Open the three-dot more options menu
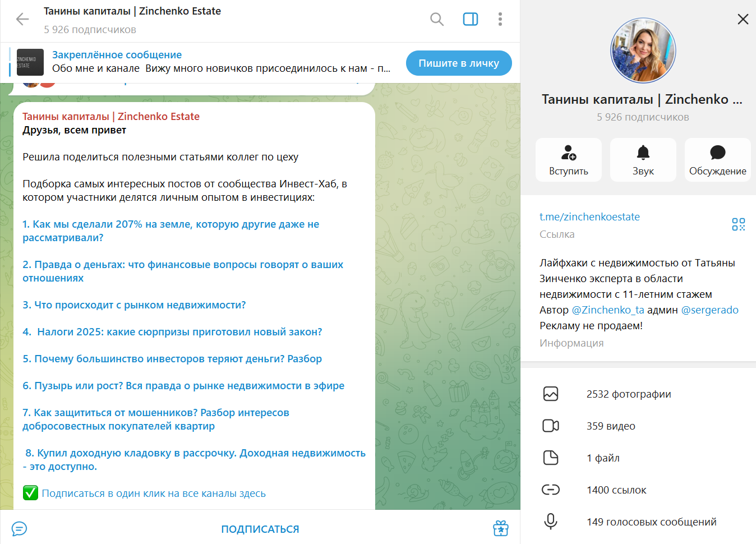Image resolution: width=756 pixels, height=544 pixels. (500, 19)
